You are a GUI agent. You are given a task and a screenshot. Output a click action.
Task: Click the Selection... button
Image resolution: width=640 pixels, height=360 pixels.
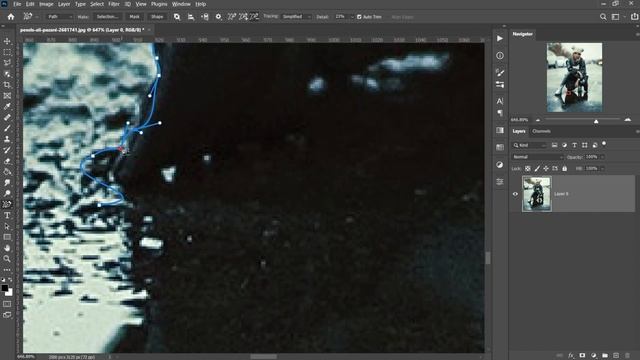click(107, 17)
